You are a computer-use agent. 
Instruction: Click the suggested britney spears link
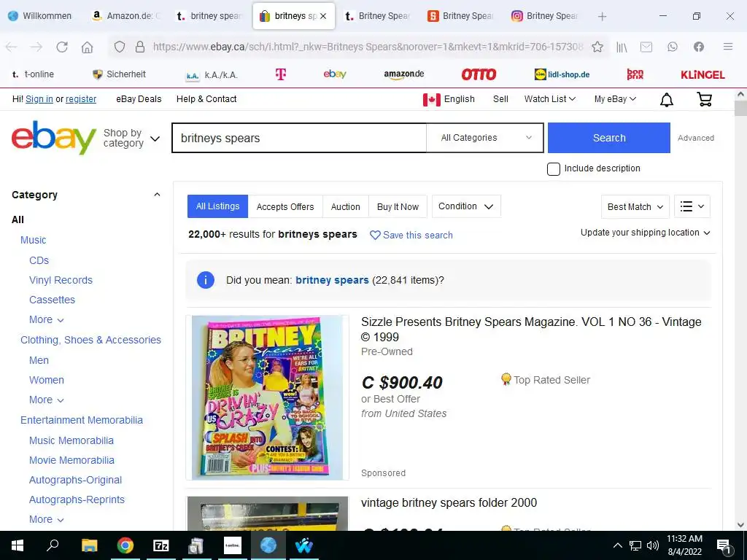coord(332,280)
